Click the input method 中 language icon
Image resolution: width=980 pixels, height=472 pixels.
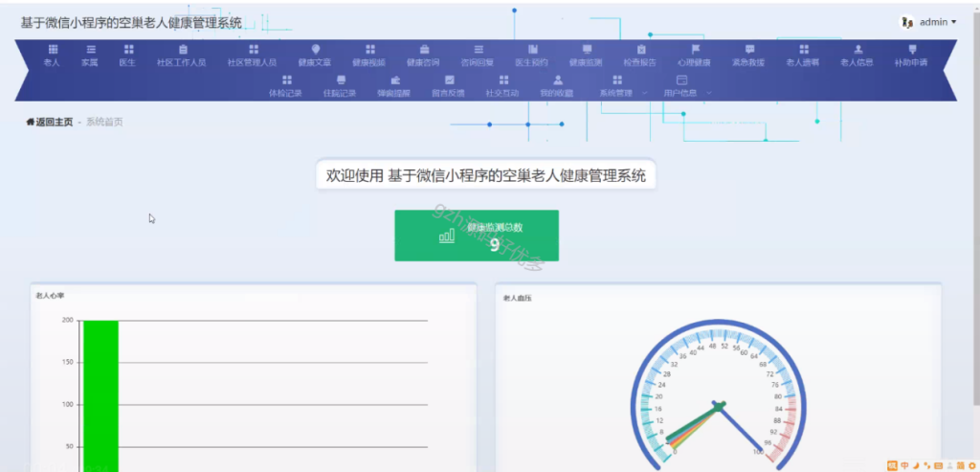(904, 465)
